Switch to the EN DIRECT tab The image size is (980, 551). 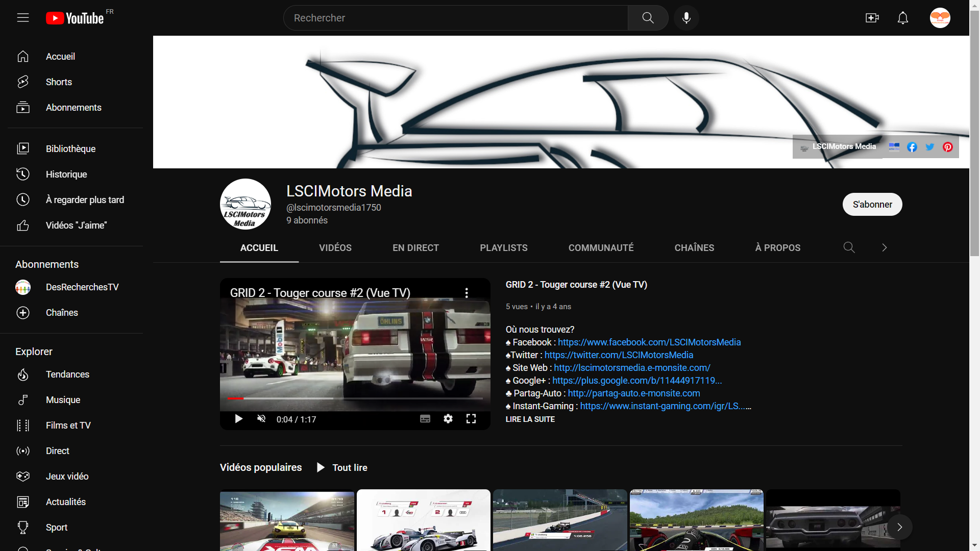pyautogui.click(x=415, y=248)
